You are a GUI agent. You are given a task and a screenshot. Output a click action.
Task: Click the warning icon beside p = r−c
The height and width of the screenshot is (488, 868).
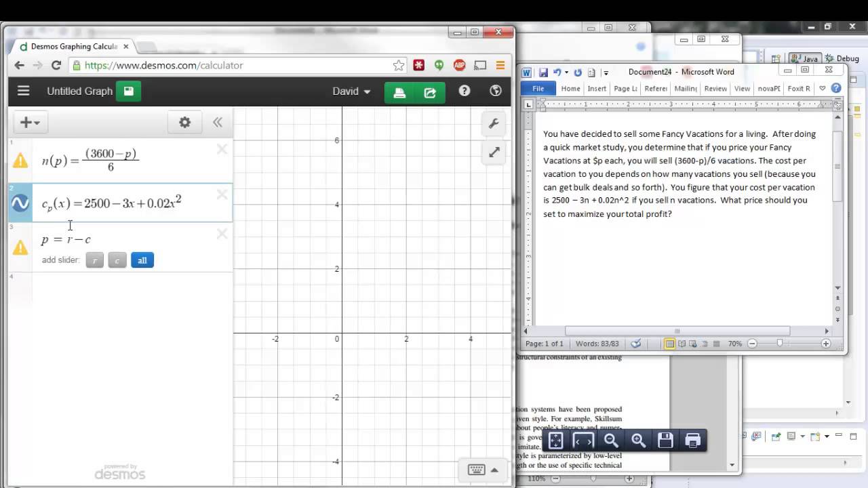click(x=20, y=247)
